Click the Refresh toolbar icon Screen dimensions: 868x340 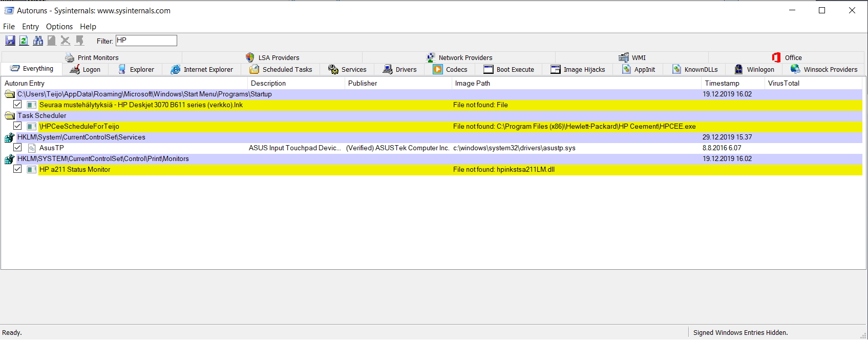click(x=24, y=41)
